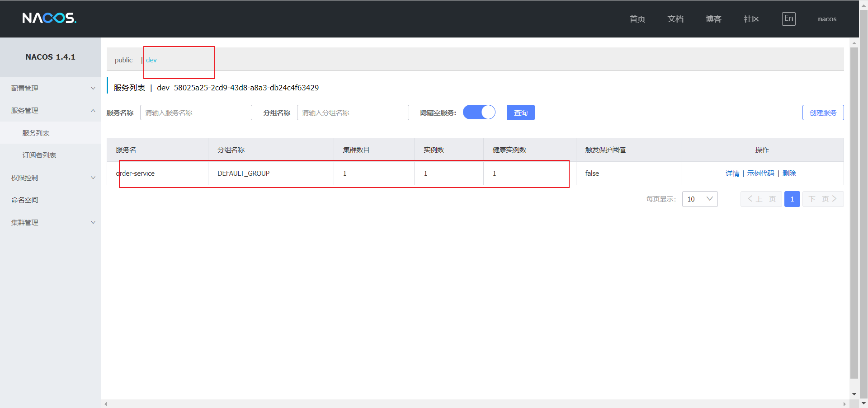This screenshot has height=408, width=868.
Task: Click the vertical scrollbar of the content panel
Action: (854, 212)
